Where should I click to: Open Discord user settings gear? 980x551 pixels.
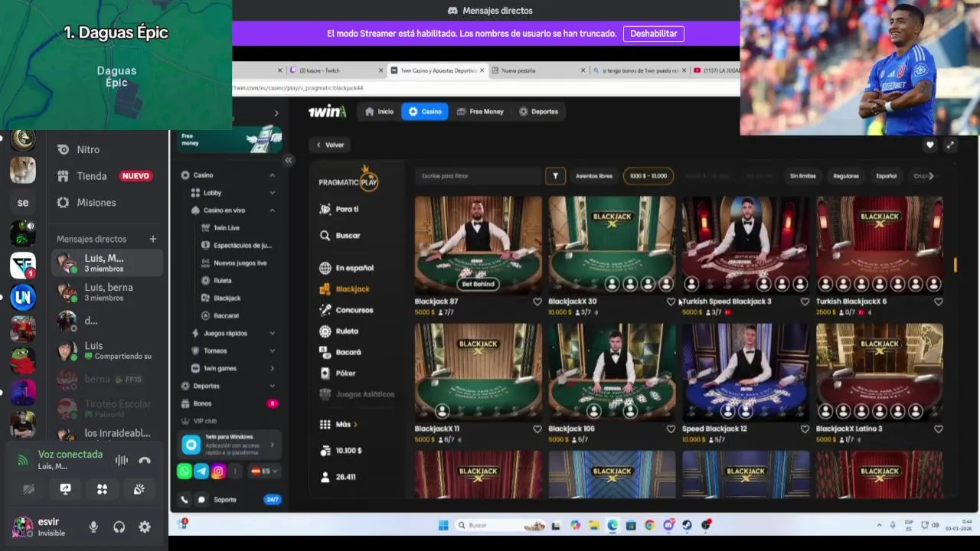pyautogui.click(x=145, y=527)
